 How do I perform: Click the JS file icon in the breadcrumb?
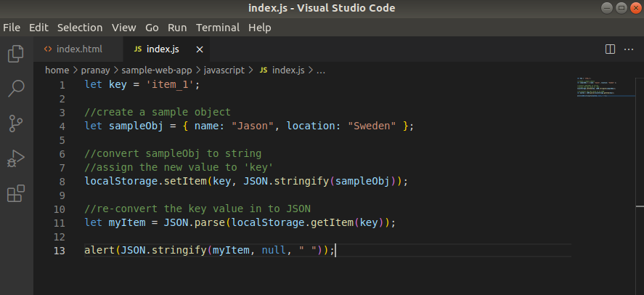tap(264, 70)
